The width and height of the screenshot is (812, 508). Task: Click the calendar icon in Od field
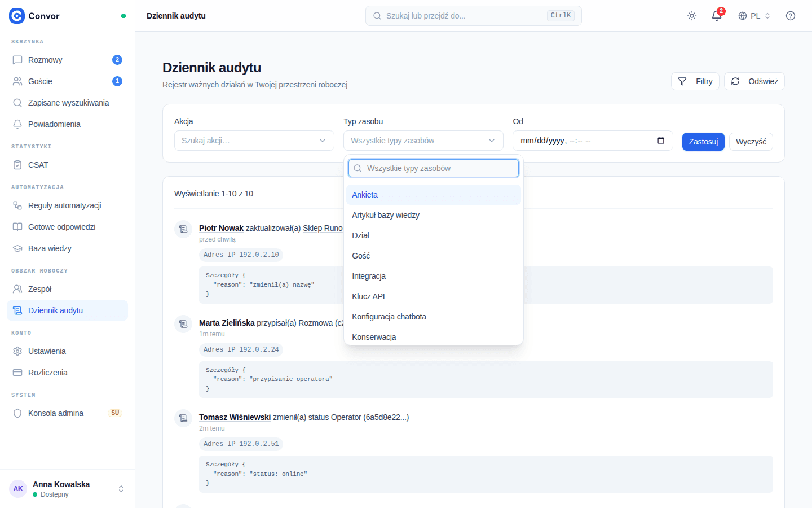coord(661,141)
